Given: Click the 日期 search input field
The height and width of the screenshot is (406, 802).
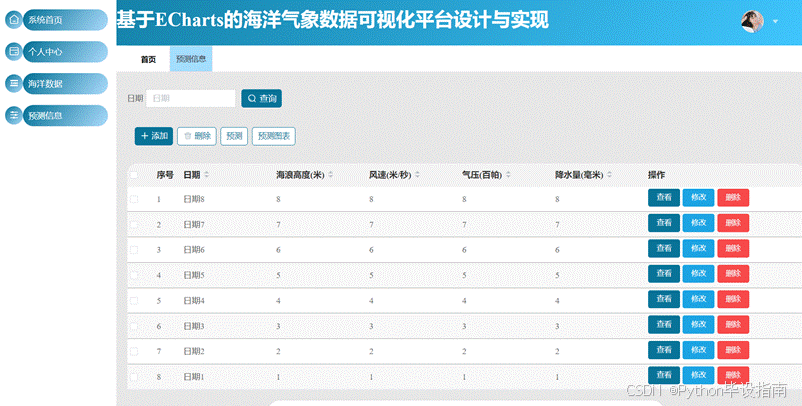Looking at the screenshot, I should click(191, 98).
